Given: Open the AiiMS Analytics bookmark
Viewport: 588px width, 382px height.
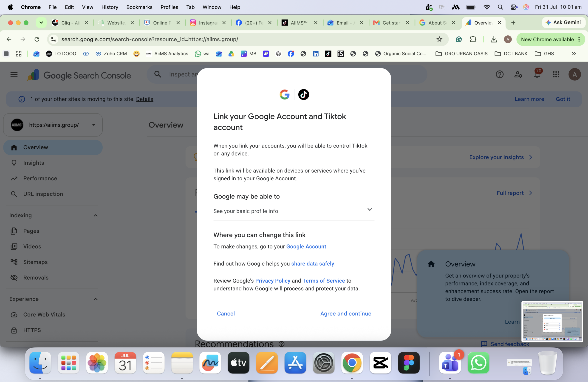Looking at the screenshot, I should click(x=167, y=54).
